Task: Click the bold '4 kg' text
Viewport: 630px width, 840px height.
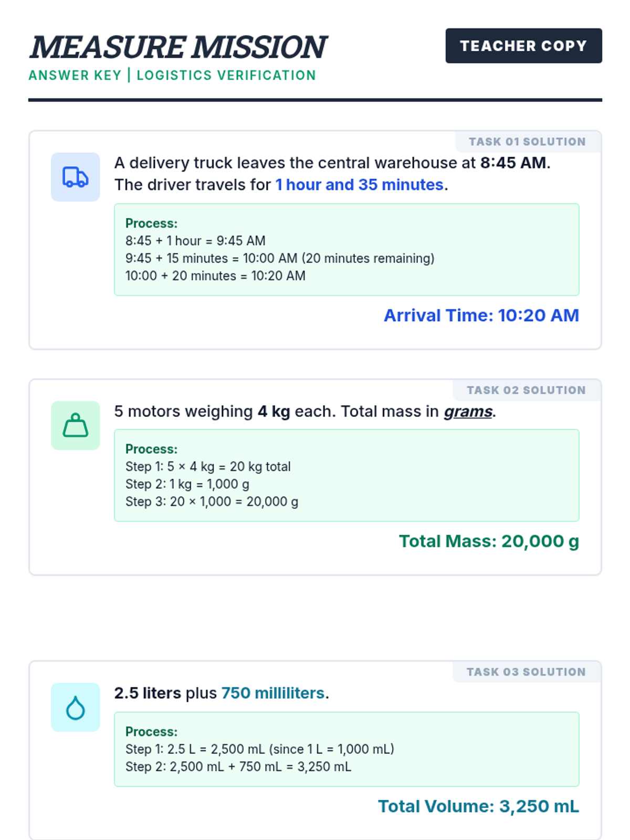Action: click(x=274, y=412)
